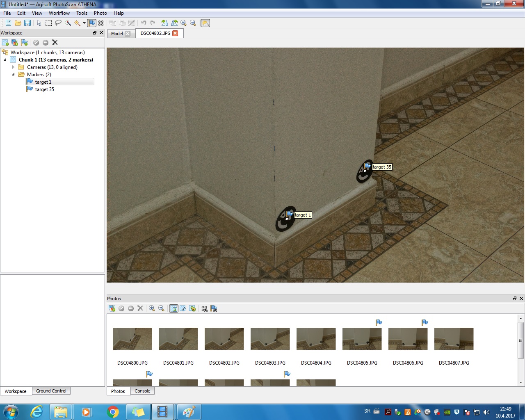This screenshot has height=420, width=525.
Task: Close the DSC04802.JPG tab
Action: pyautogui.click(x=175, y=33)
